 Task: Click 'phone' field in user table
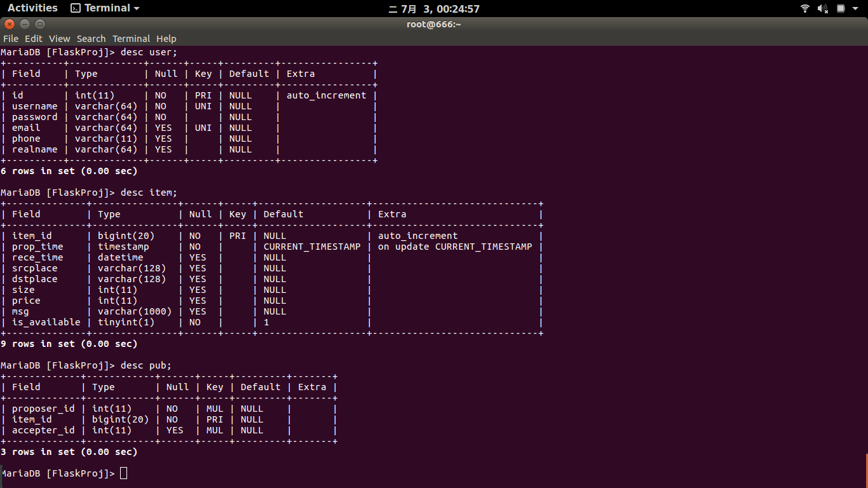click(x=26, y=139)
